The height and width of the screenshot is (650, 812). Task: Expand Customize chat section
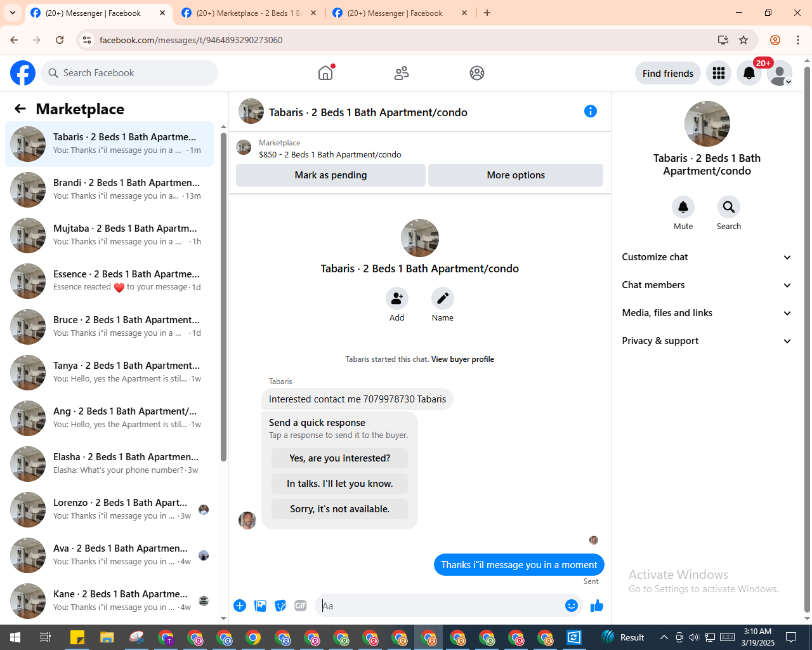[x=707, y=257]
